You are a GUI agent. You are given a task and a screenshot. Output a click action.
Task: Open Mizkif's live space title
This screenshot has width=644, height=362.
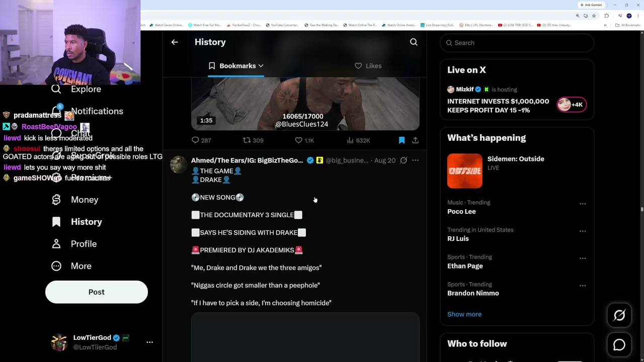[498, 106]
